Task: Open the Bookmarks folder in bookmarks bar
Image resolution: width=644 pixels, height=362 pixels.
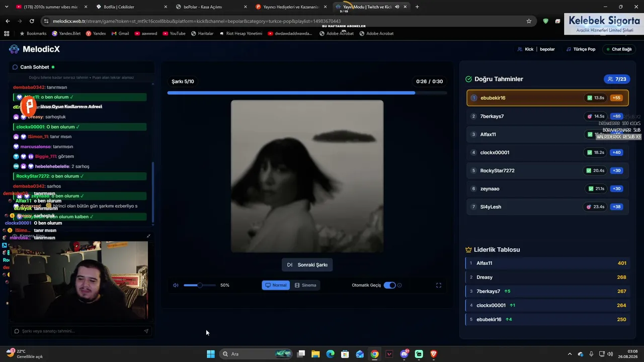Action: [x=33, y=33]
